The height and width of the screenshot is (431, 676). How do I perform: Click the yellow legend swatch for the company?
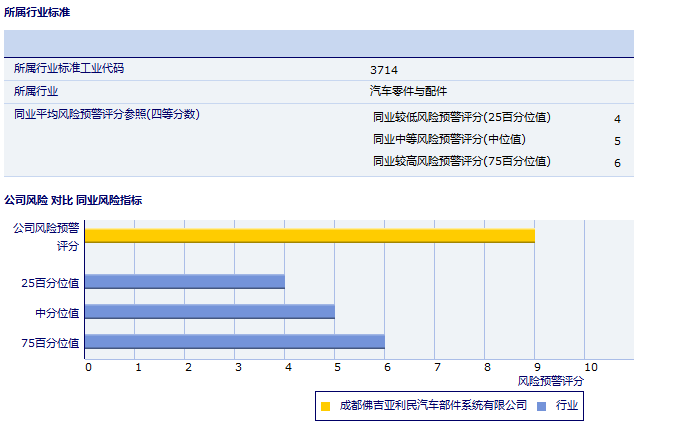pos(325,406)
